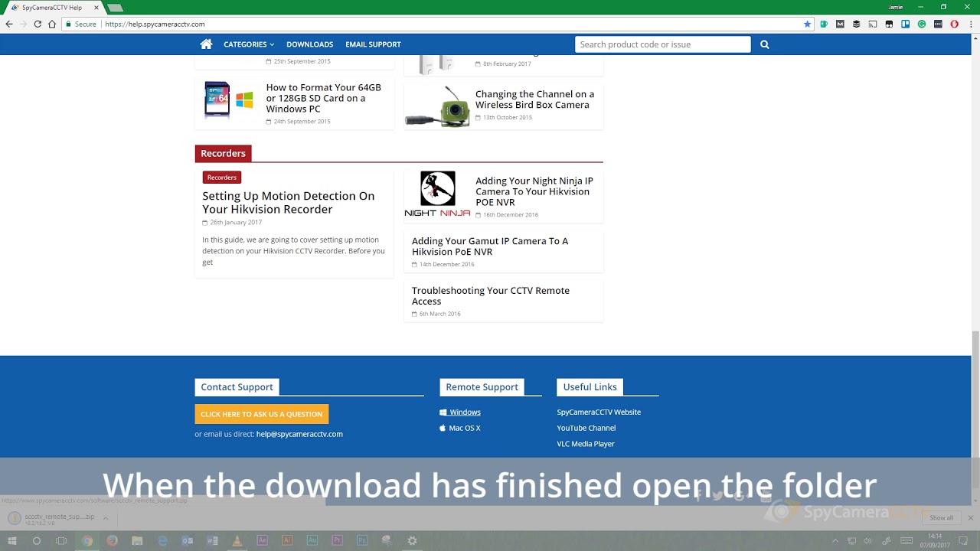Open the VLC Media Player link
This screenshot has width=980, height=551.
[586, 444]
